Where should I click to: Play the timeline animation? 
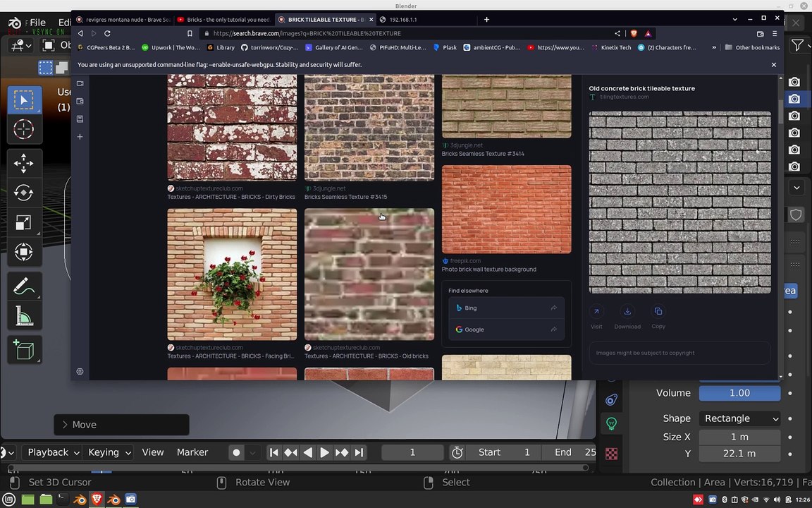coord(324,452)
